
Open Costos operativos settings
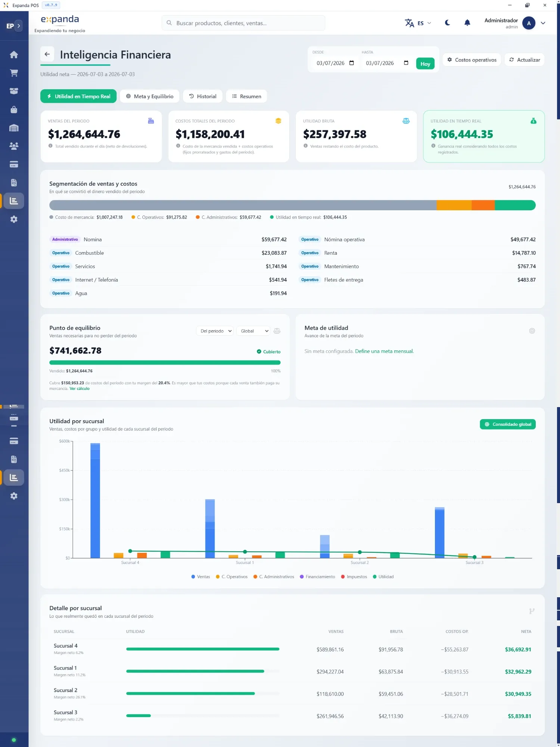[x=472, y=60]
